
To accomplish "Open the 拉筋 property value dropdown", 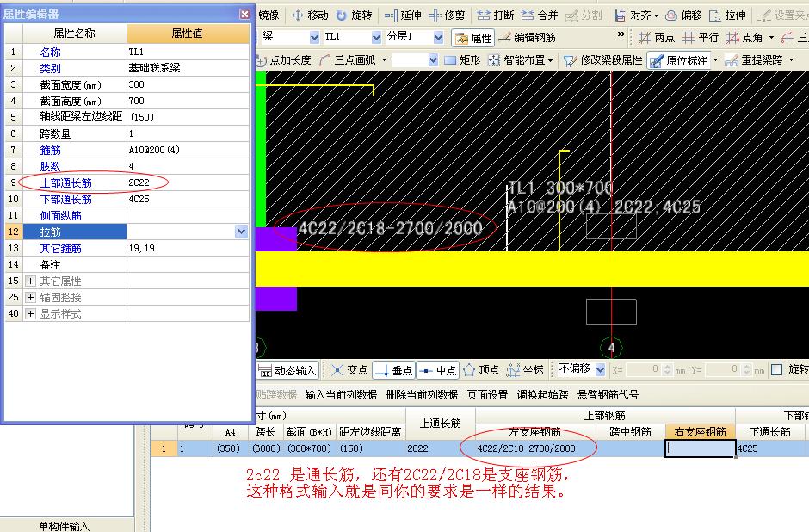I will point(242,232).
